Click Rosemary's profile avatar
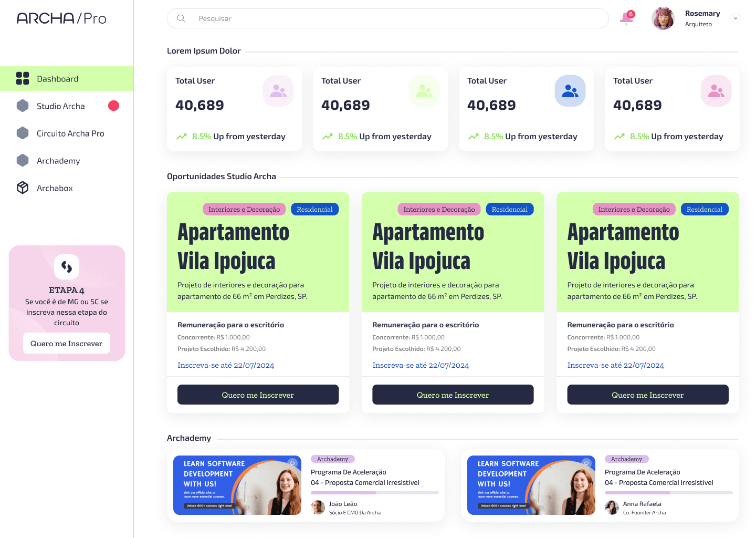 tap(663, 18)
